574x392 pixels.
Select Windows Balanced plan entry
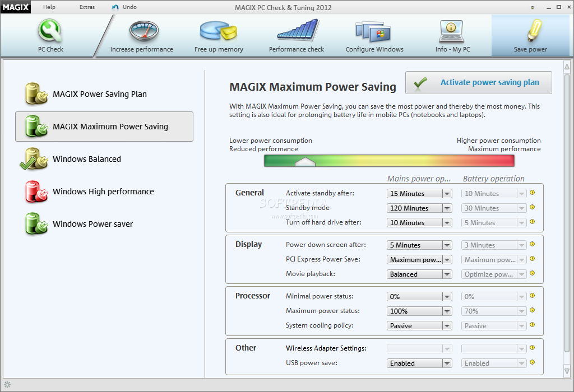pyautogui.click(x=104, y=159)
